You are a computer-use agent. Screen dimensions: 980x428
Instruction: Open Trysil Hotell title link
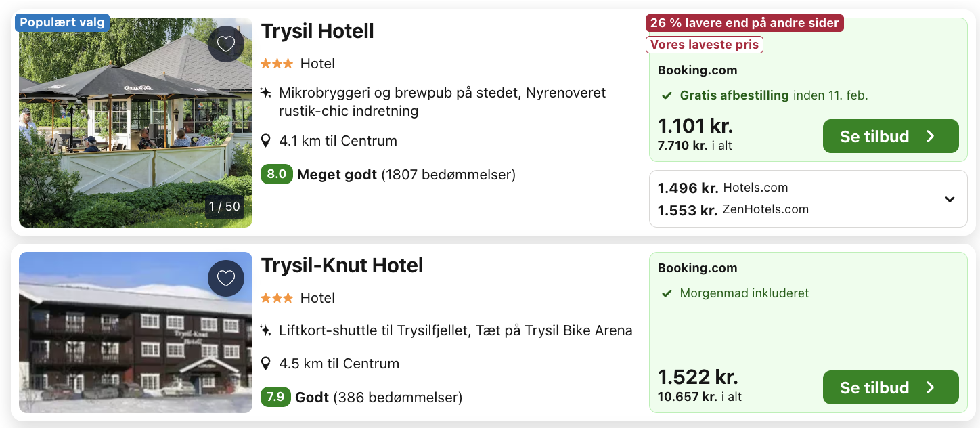317,31
